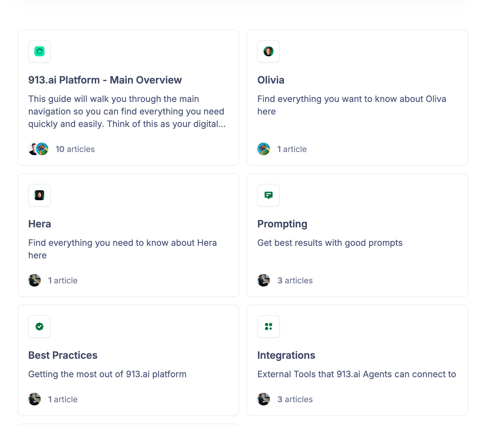The height and width of the screenshot is (426, 504).
Task: Click 'External Tools that 913.ai Agents' description
Action: coord(357,374)
